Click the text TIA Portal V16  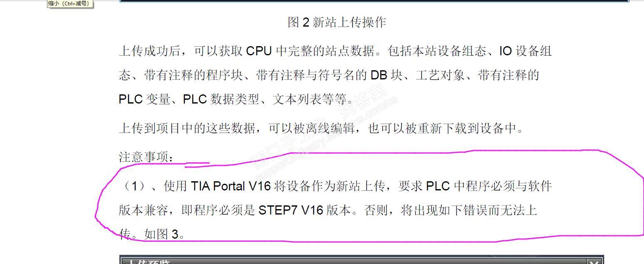click(231, 186)
